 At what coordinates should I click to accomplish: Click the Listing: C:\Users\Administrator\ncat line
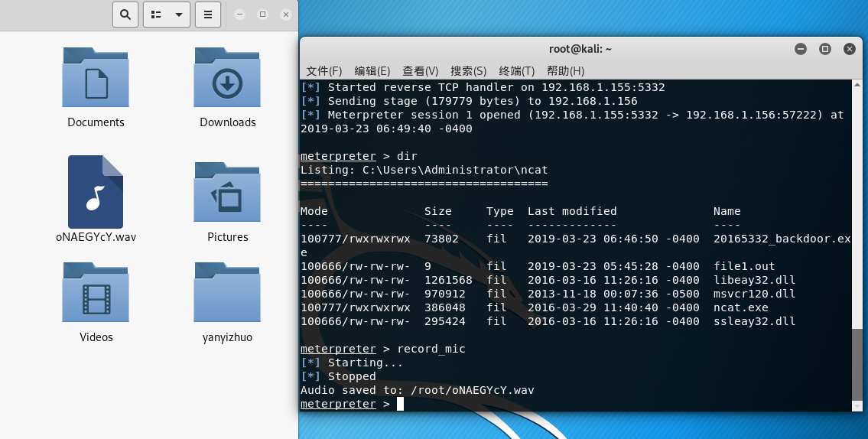click(424, 170)
